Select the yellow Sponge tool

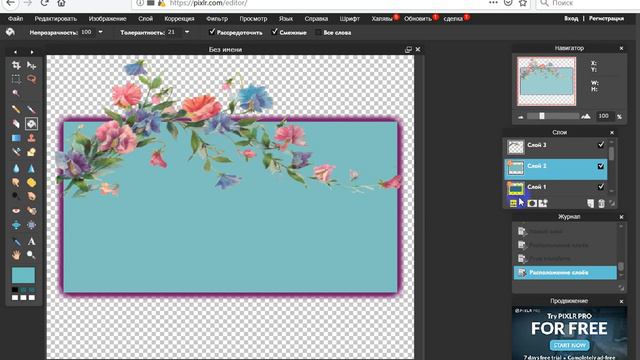tap(31, 182)
